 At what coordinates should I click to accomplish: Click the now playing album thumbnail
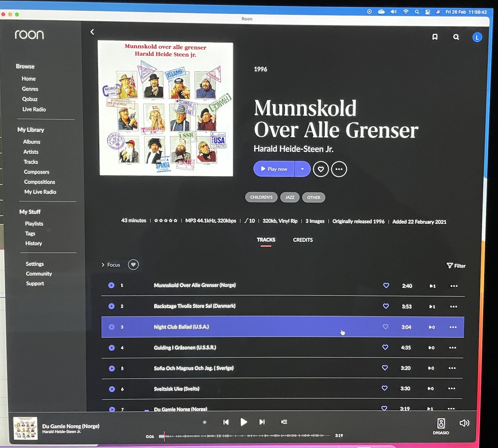(x=25, y=428)
